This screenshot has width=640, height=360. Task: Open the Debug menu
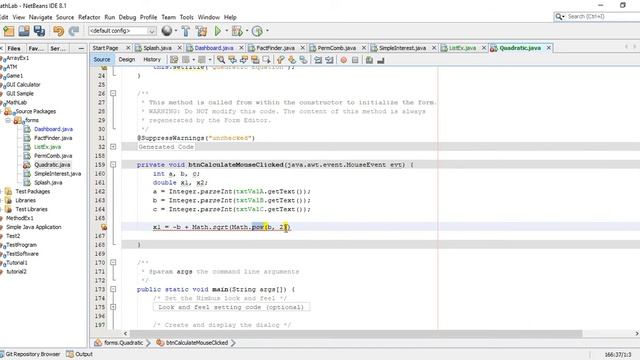point(127,17)
